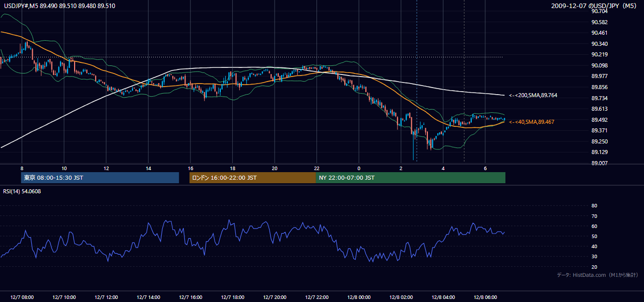Click price level 89.856 on the axis

[599, 87]
